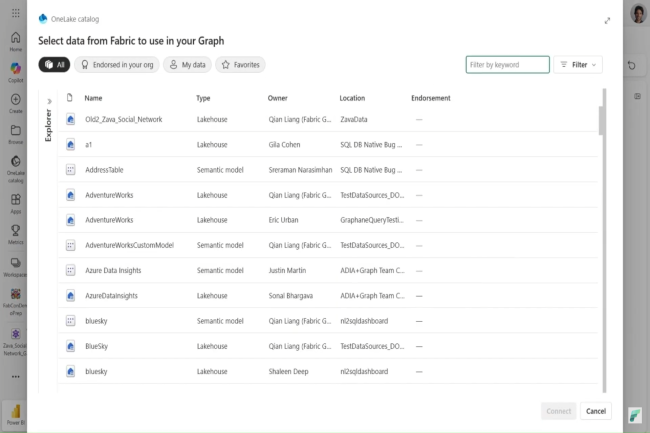Select the Old2_Zava_Social_Network lakehouse row

[x=124, y=119]
